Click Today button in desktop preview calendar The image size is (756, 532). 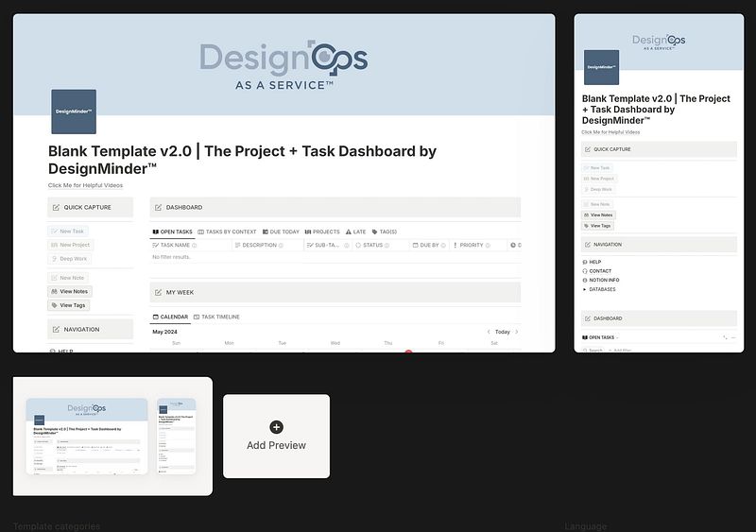click(x=503, y=332)
